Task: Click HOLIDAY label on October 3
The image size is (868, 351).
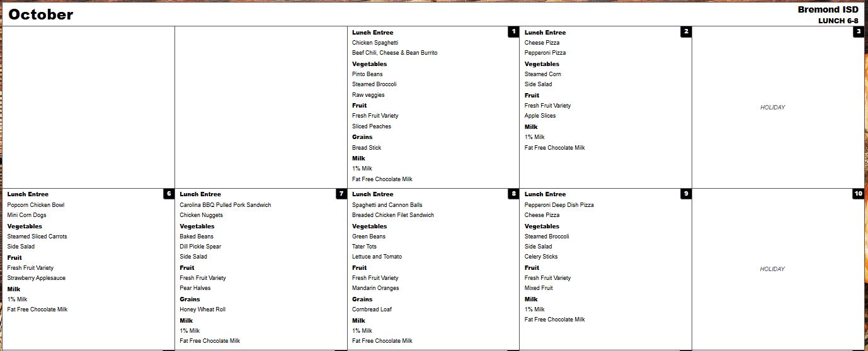Action: [x=773, y=108]
